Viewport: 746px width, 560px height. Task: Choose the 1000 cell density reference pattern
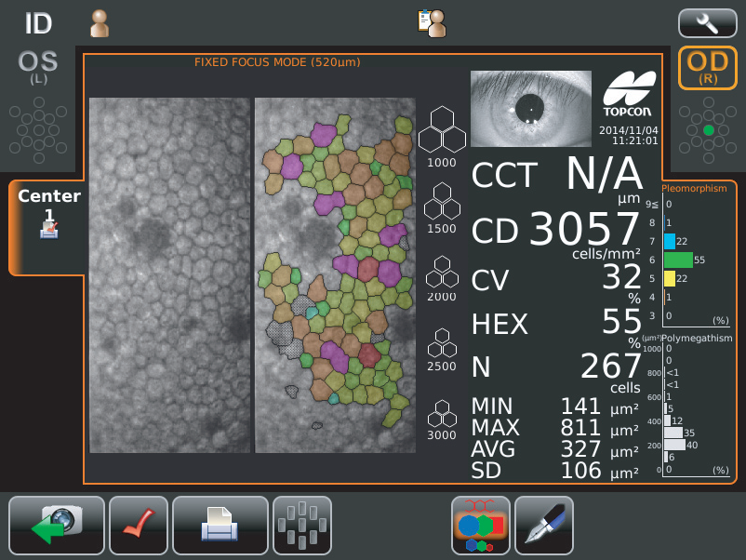(442, 134)
